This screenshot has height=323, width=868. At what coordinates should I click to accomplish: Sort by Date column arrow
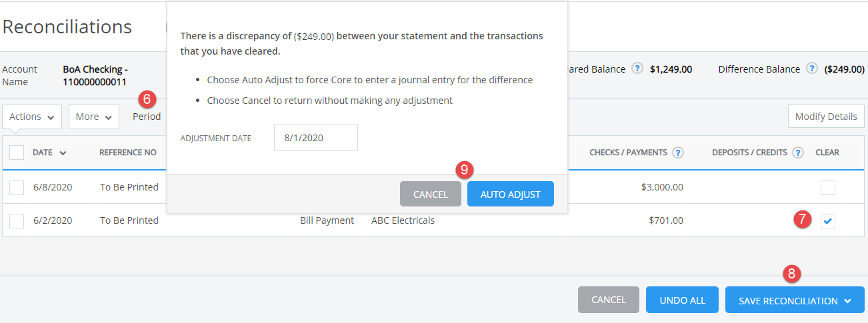click(x=63, y=153)
